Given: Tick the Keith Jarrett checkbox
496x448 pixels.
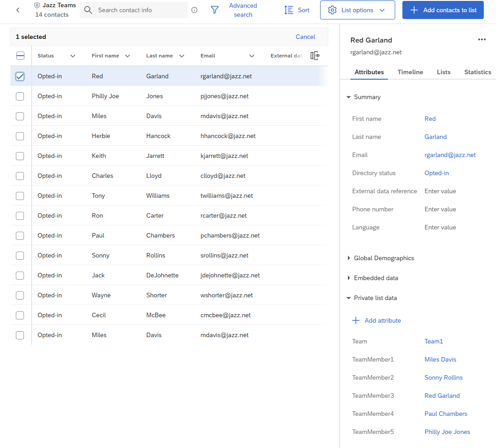Looking at the screenshot, I should click(20, 156).
